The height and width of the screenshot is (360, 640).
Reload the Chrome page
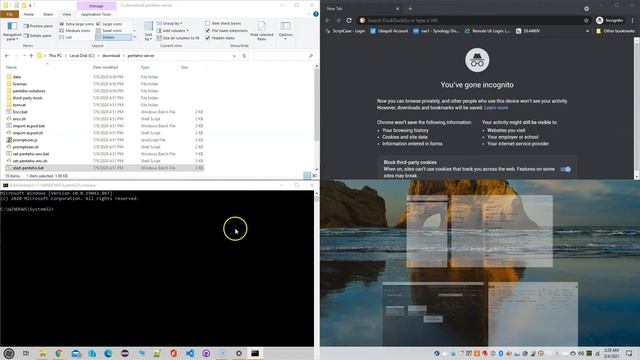click(349, 20)
